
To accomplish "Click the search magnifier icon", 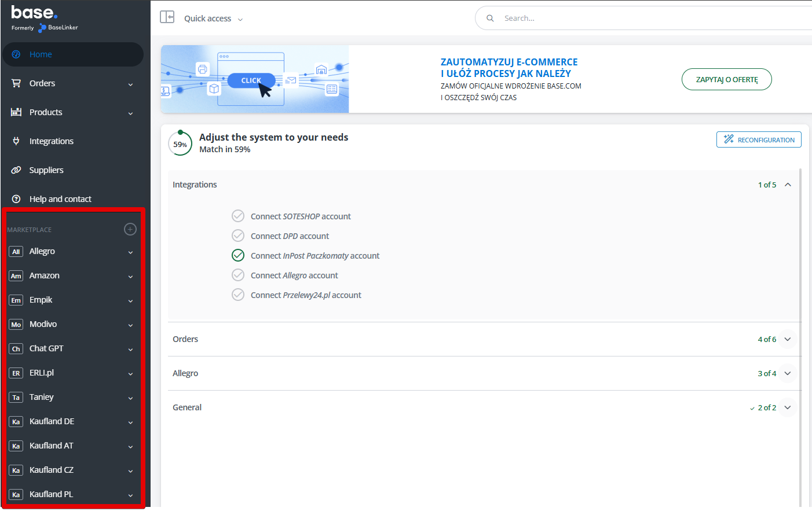I will 490,19.
